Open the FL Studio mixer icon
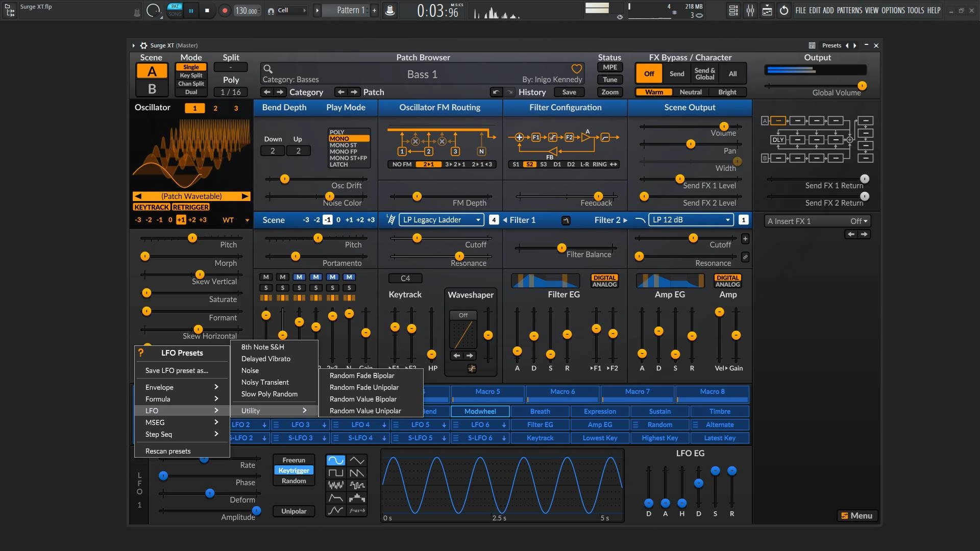The height and width of the screenshot is (551, 980). (x=750, y=10)
